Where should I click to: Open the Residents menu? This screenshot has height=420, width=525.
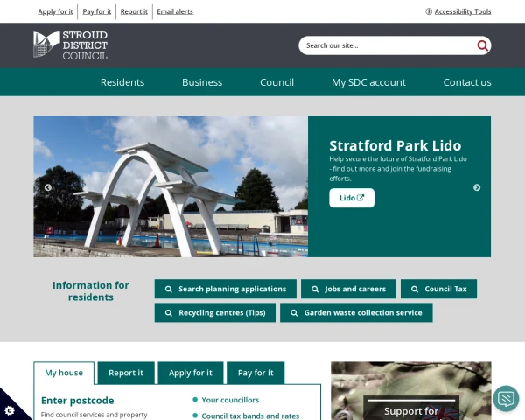[122, 82]
